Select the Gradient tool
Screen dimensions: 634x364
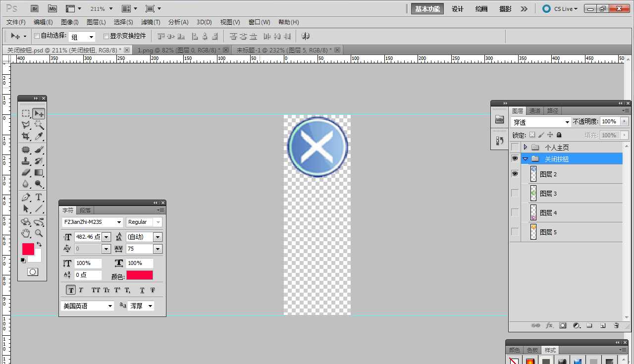[x=39, y=172]
